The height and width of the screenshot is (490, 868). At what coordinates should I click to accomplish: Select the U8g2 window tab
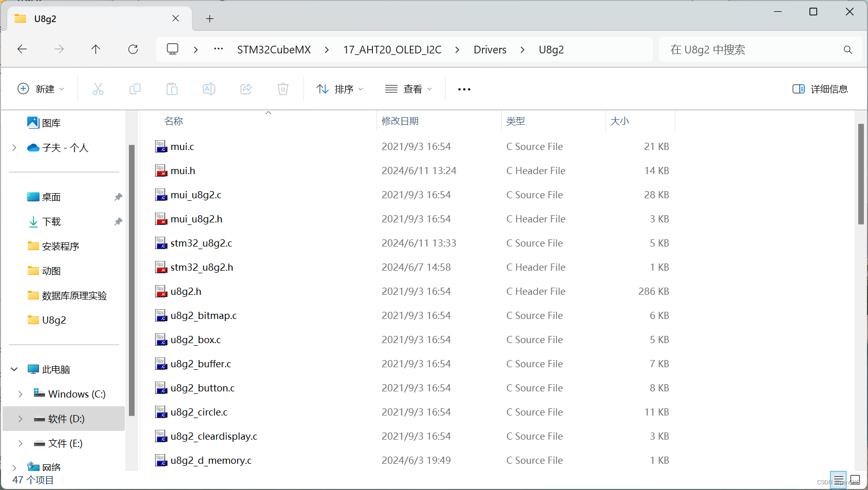100,18
